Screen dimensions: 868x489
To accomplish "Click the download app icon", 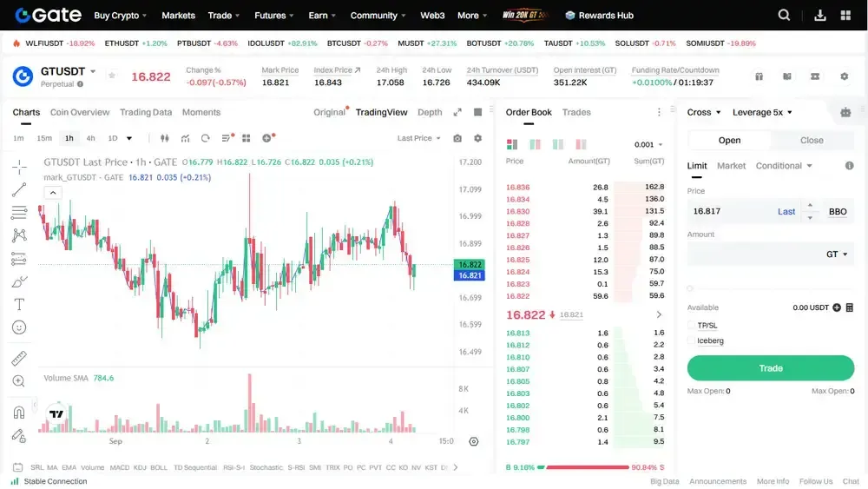I will [x=820, y=16].
